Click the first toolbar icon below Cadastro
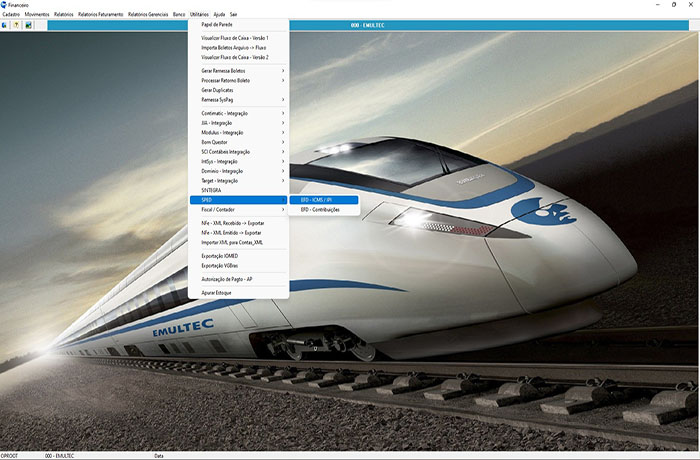700x460 pixels. [x=5, y=25]
